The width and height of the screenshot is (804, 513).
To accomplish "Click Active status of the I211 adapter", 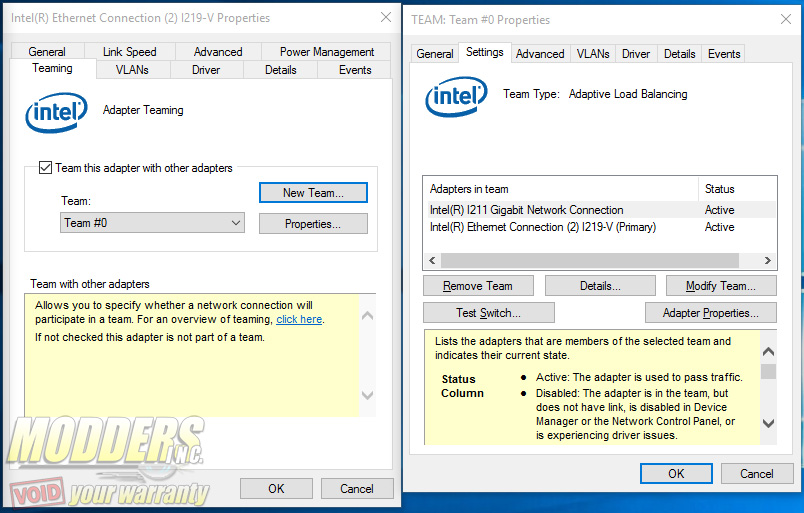I will point(719,210).
